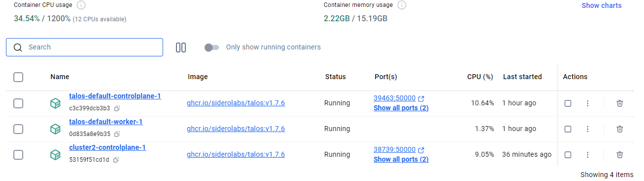Copy container ID 0d835a8e9b35
Image resolution: width=644 pixels, height=181 pixels.
[117, 134]
